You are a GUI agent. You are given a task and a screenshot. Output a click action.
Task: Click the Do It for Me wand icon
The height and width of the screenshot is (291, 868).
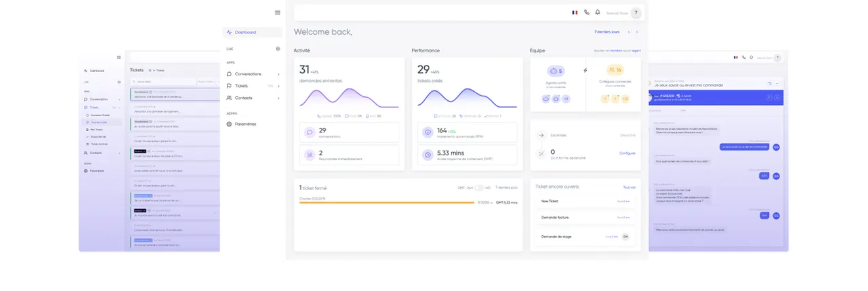click(x=541, y=154)
